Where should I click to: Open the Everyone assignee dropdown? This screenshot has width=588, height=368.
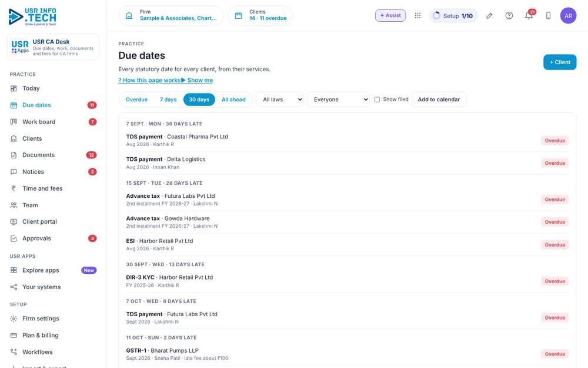pos(338,100)
